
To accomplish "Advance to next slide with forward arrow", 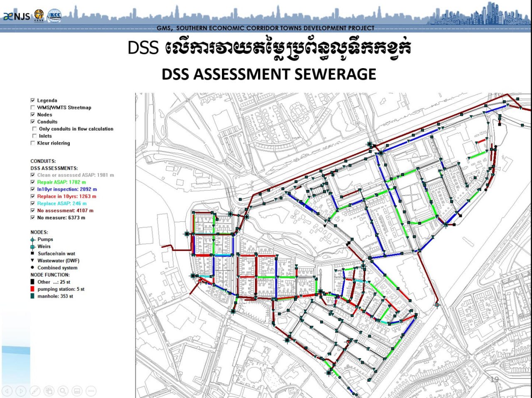I will pos(21,391).
